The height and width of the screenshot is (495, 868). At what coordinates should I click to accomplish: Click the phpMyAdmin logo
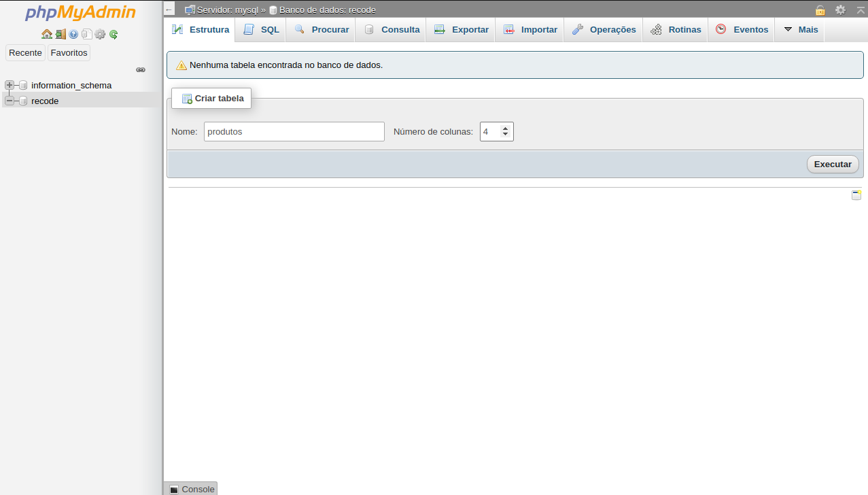click(80, 13)
